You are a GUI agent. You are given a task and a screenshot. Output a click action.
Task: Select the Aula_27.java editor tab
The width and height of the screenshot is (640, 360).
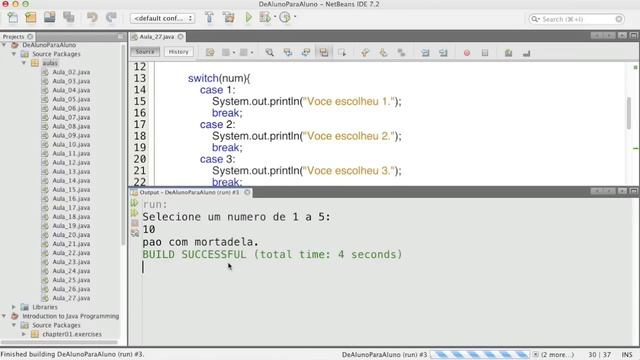click(156, 37)
